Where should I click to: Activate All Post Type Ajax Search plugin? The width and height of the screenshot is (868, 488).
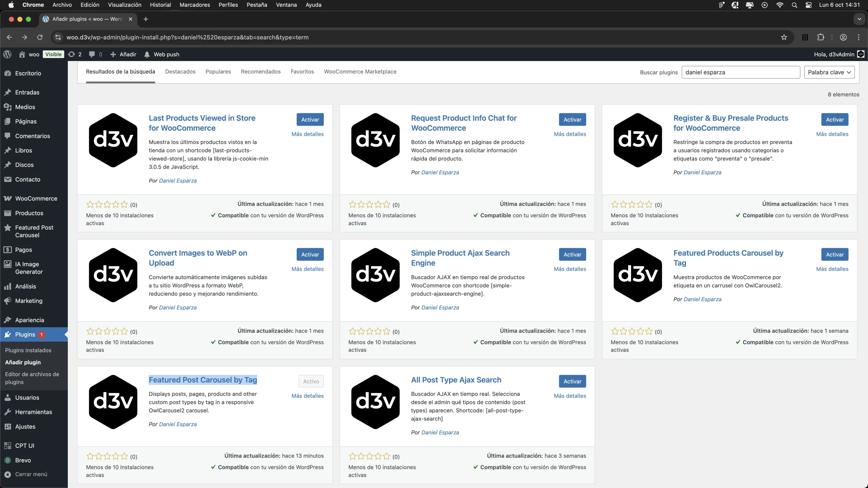point(572,381)
